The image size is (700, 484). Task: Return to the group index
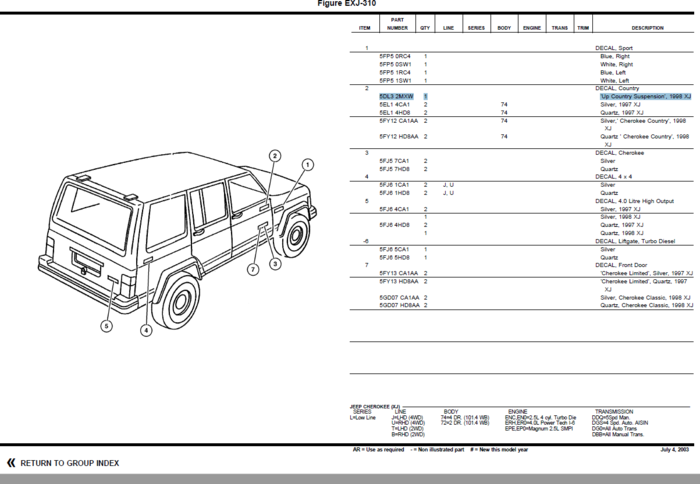coord(70,463)
